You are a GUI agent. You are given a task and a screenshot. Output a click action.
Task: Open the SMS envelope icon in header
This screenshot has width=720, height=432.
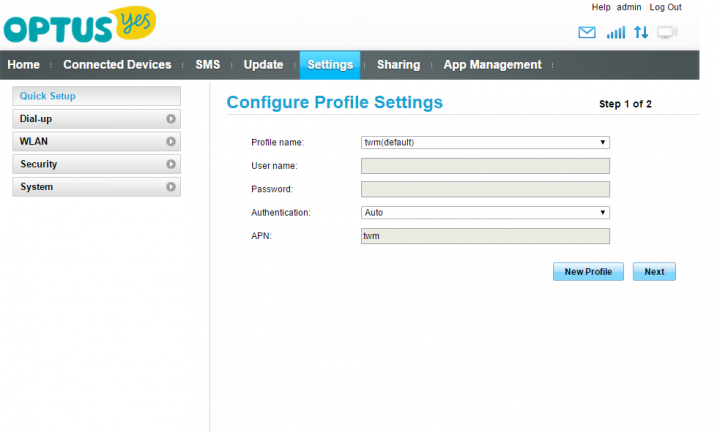[x=587, y=33]
